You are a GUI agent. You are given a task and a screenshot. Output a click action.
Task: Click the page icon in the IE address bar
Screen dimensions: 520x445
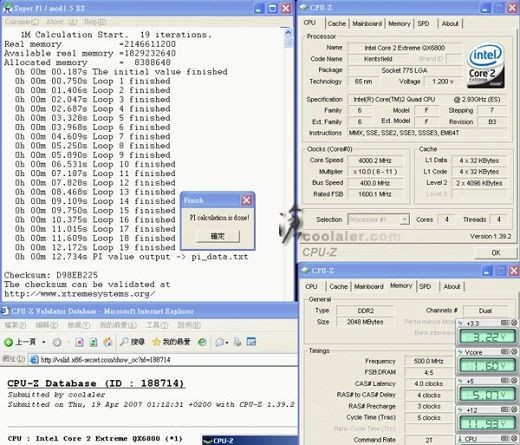click(34, 360)
